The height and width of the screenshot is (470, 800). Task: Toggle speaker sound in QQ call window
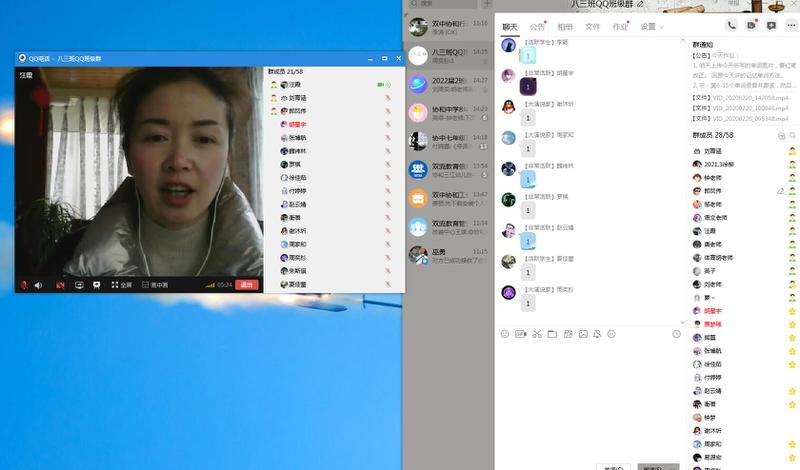pyautogui.click(x=38, y=285)
